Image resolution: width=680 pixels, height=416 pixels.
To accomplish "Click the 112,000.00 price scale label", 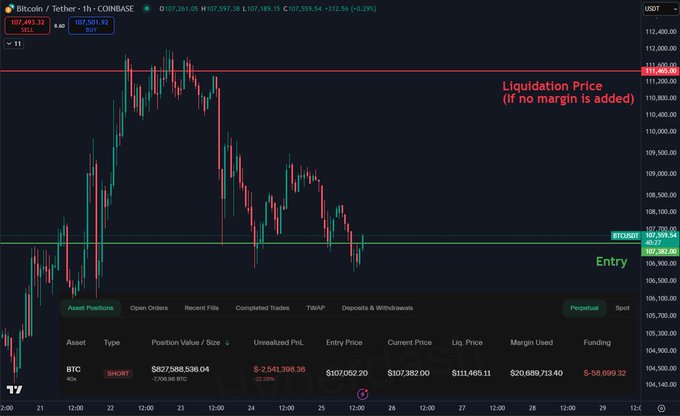I will 660,49.
